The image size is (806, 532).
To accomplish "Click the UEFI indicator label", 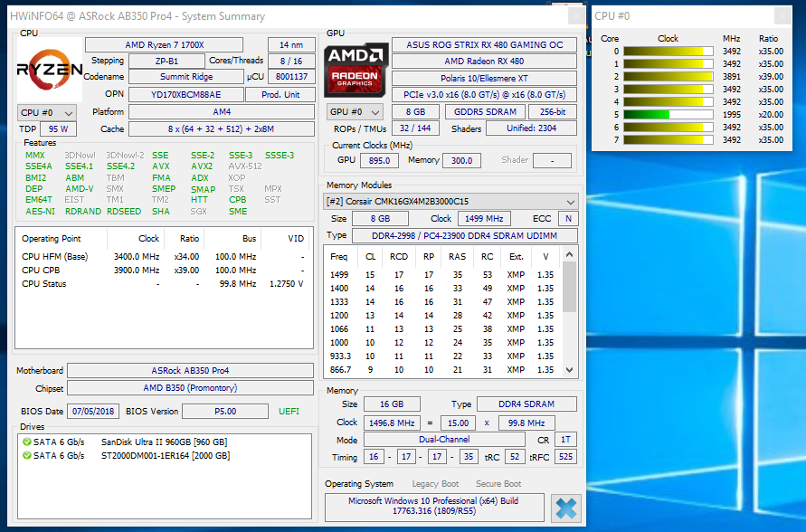I will coord(289,411).
